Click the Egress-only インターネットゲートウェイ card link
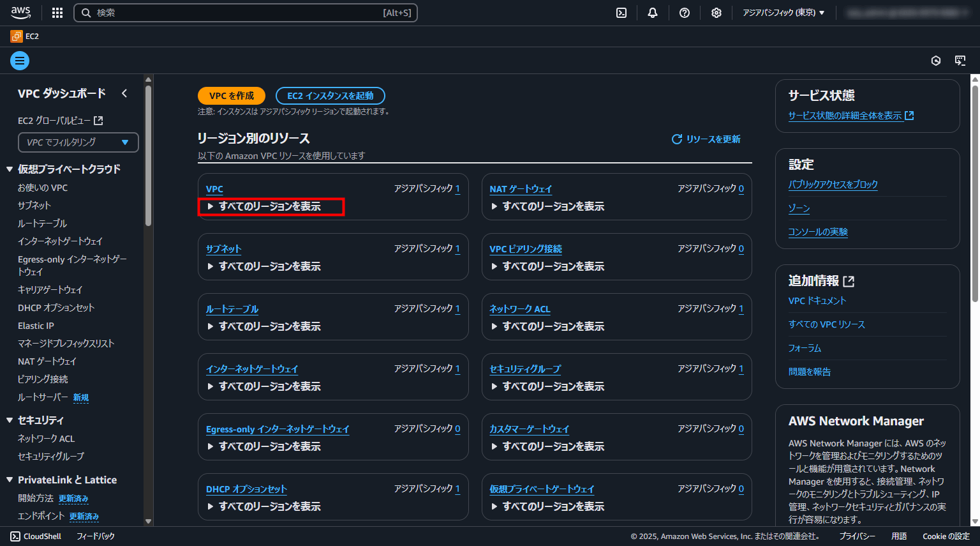The image size is (980, 546). pyautogui.click(x=278, y=429)
